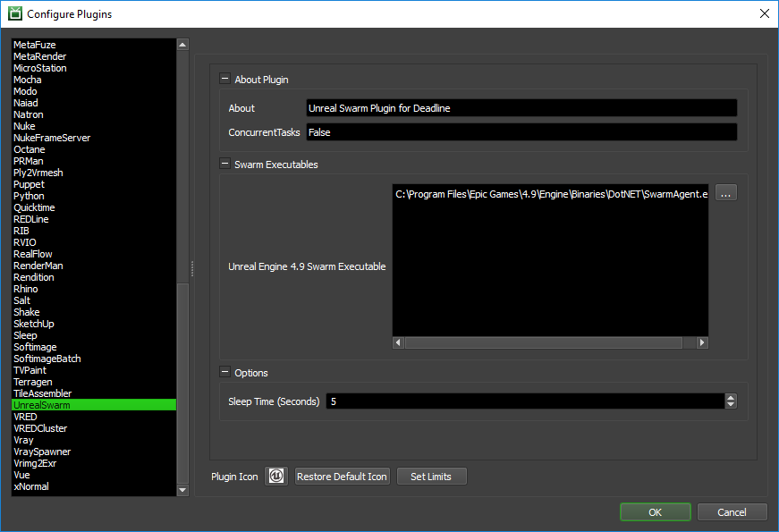The height and width of the screenshot is (532, 779).
Task: Click plugin list scroll up arrow
Action: (182, 45)
